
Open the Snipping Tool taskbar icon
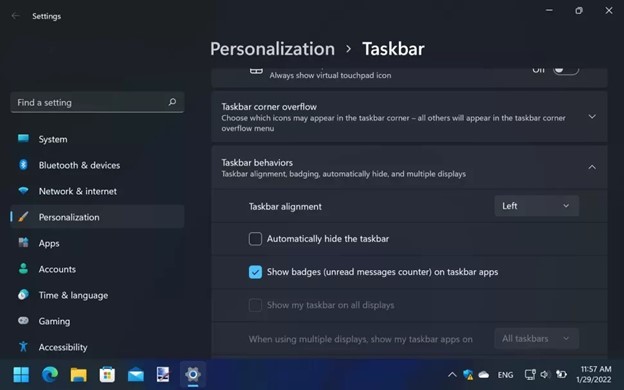[163, 374]
